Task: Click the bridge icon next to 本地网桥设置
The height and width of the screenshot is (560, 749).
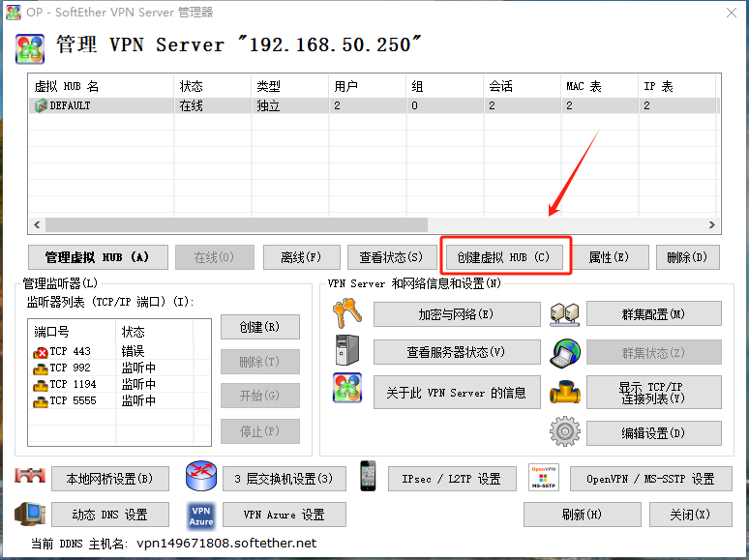Action: (x=30, y=476)
